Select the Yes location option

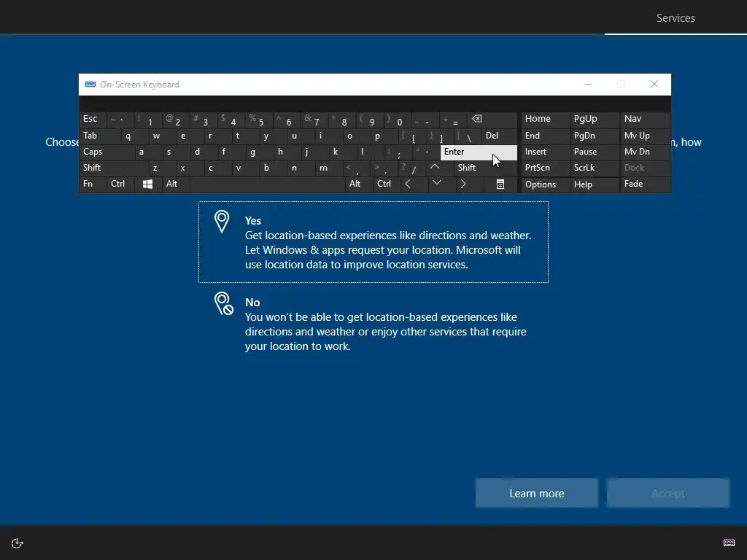(x=373, y=242)
